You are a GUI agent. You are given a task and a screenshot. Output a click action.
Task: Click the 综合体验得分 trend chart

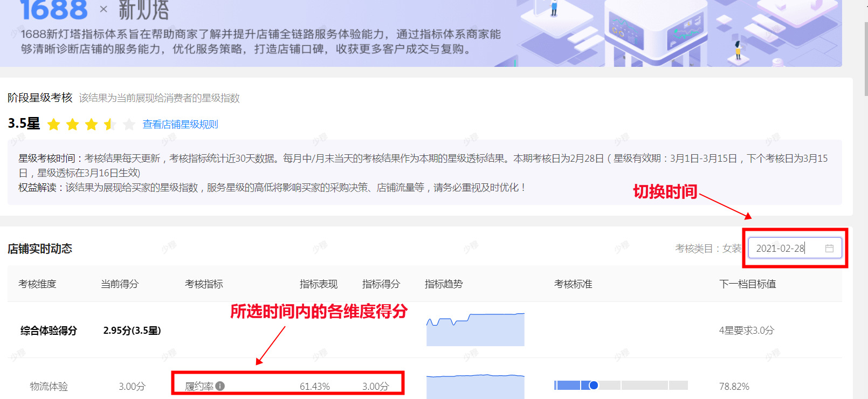click(x=475, y=329)
